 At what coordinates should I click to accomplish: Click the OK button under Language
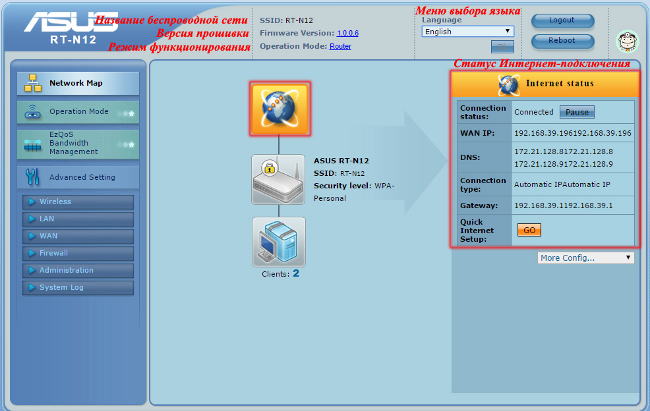click(502, 47)
